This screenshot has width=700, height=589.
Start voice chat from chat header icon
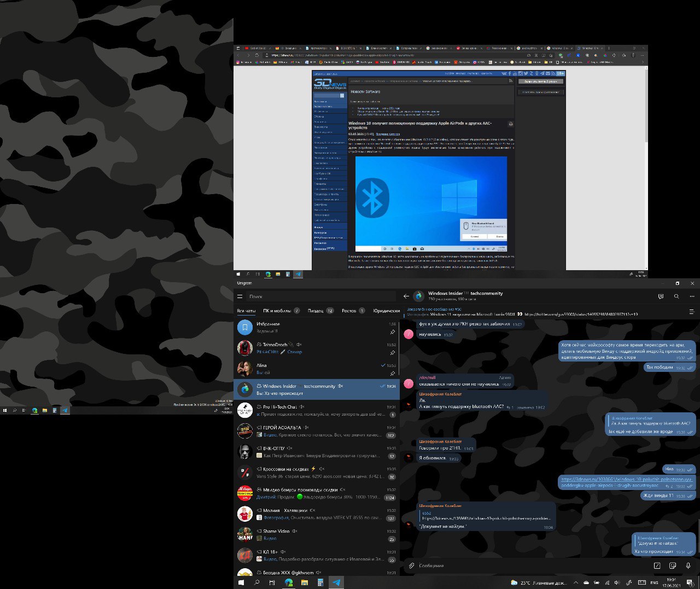661,296
